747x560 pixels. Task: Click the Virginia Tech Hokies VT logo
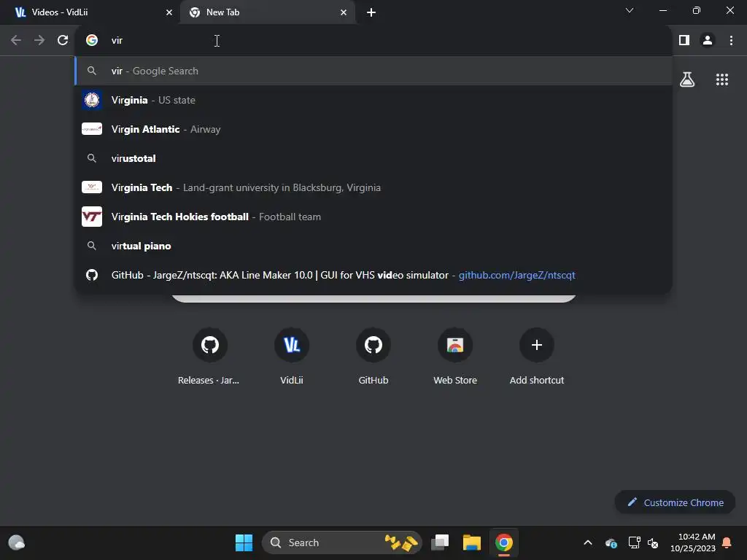coord(92,217)
